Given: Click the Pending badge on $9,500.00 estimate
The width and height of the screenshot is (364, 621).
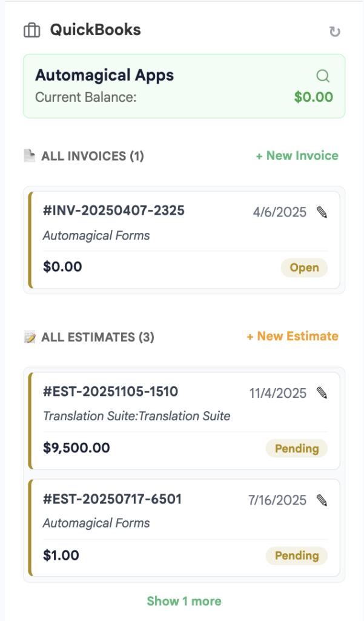Looking at the screenshot, I should point(297,449).
